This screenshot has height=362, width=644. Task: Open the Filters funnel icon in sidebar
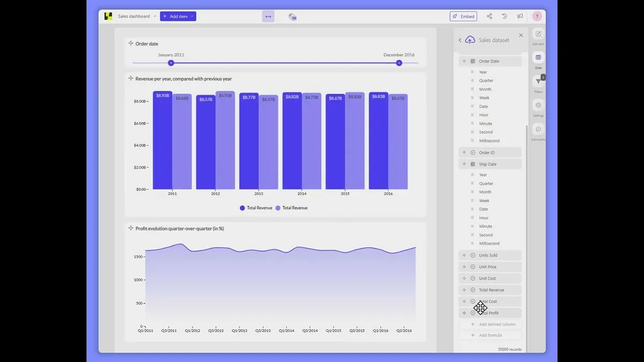[538, 81]
